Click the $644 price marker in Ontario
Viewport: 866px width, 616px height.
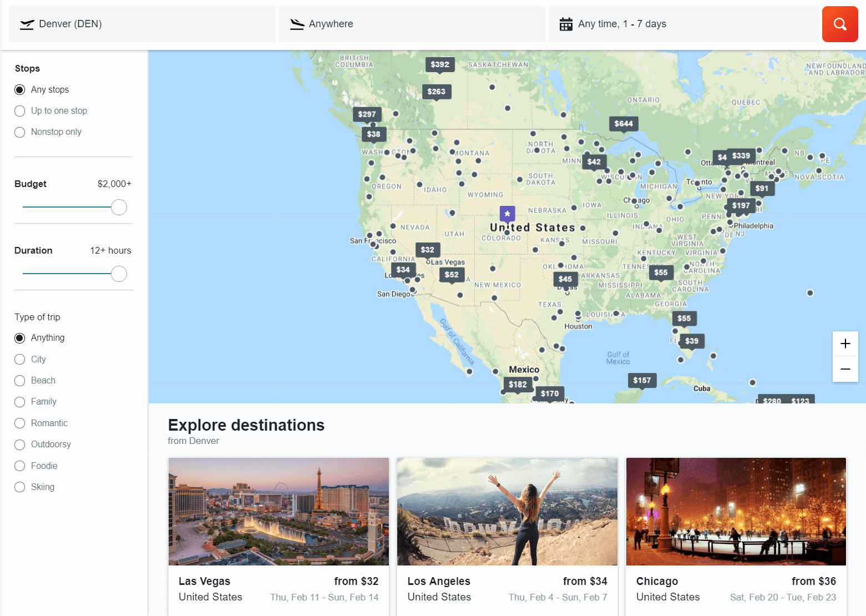click(x=623, y=124)
